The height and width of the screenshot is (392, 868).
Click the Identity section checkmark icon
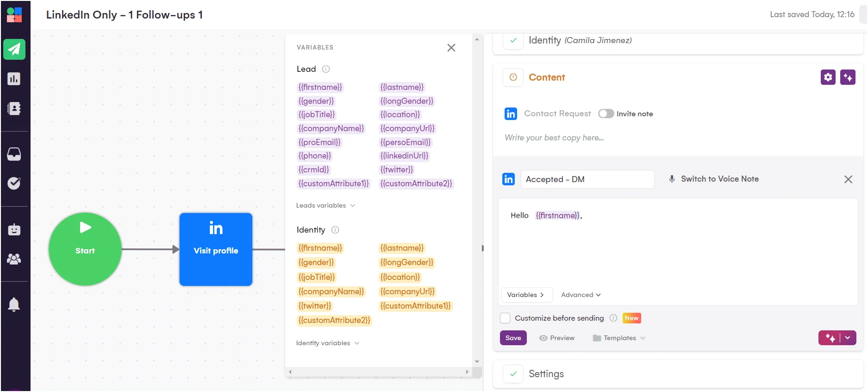tap(513, 40)
